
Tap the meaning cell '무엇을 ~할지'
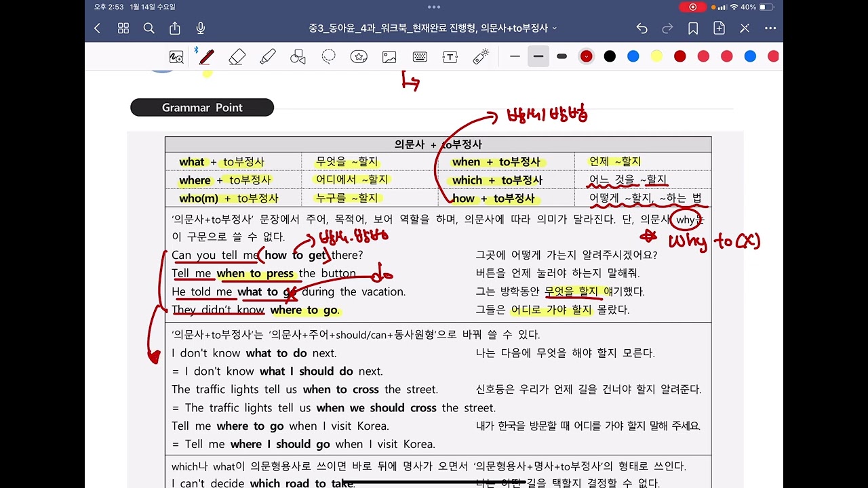tap(347, 161)
